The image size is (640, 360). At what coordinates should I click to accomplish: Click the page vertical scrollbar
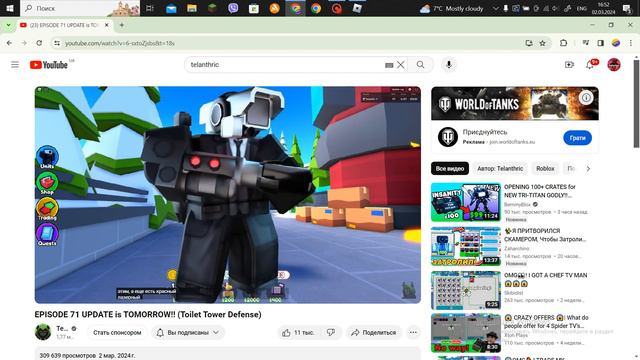tap(636, 104)
